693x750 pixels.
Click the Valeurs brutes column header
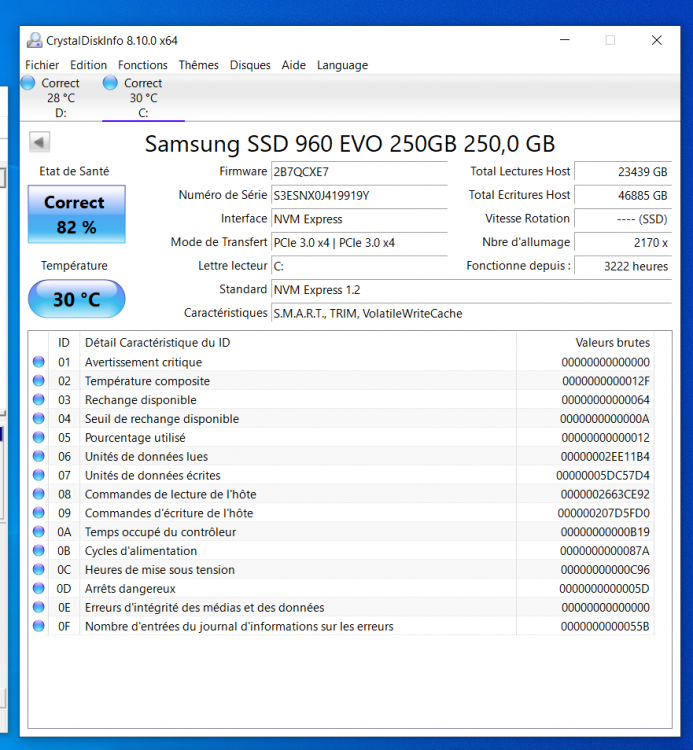pos(612,343)
